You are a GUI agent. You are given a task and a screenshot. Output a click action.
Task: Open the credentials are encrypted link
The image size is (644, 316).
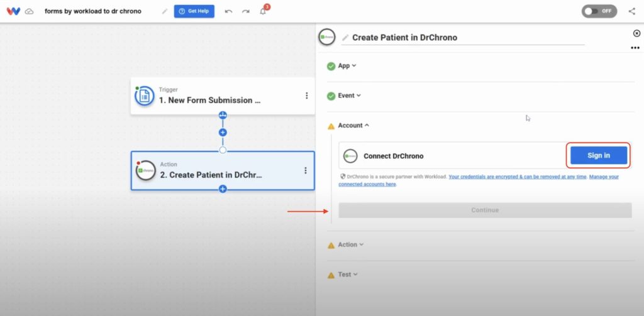coord(518,177)
